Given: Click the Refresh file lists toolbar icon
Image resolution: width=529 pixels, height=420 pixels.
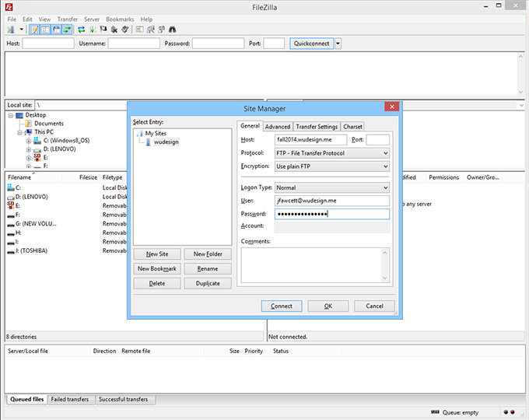Looking at the screenshot, I should click(81, 30).
